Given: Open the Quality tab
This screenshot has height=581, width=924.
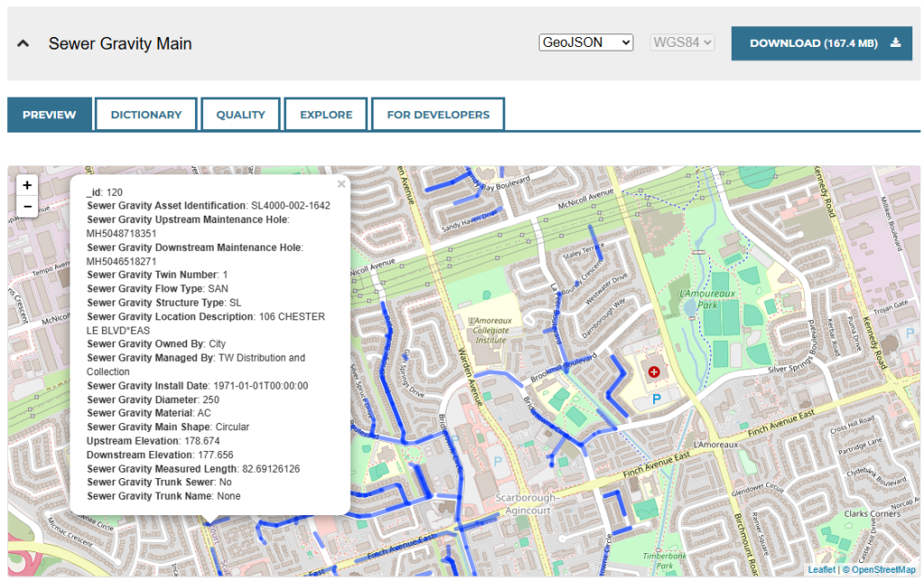Looking at the screenshot, I should 240,114.
